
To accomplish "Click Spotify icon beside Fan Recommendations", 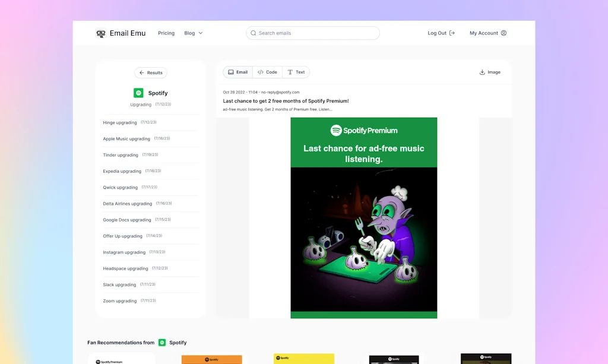I will 162,343.
